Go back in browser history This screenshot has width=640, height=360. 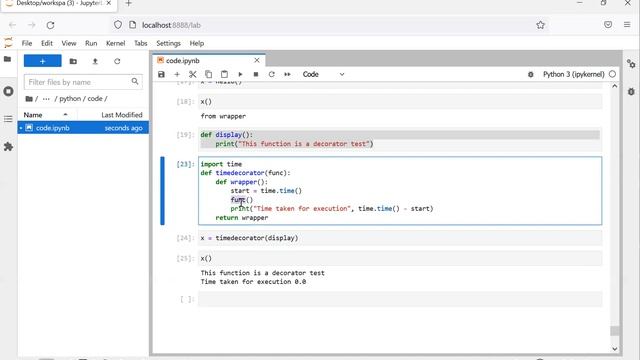pyautogui.click(x=12, y=25)
